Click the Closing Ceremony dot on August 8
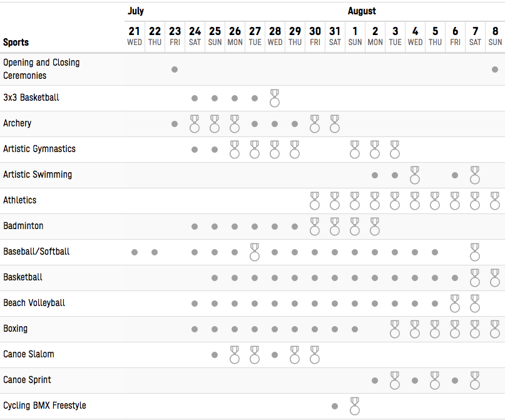Viewport: 505px width, 420px height. tap(495, 69)
